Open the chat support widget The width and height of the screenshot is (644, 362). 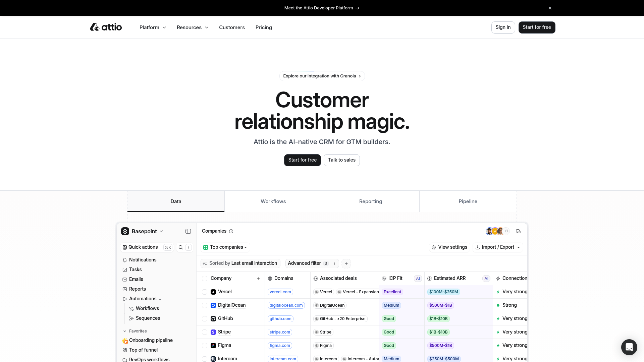pos(629,347)
